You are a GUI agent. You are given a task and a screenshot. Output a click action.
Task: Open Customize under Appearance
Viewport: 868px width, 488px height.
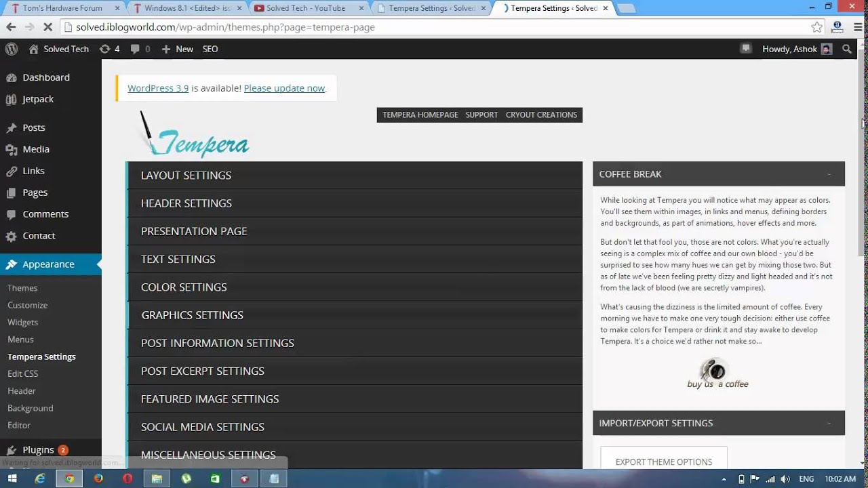(x=27, y=305)
